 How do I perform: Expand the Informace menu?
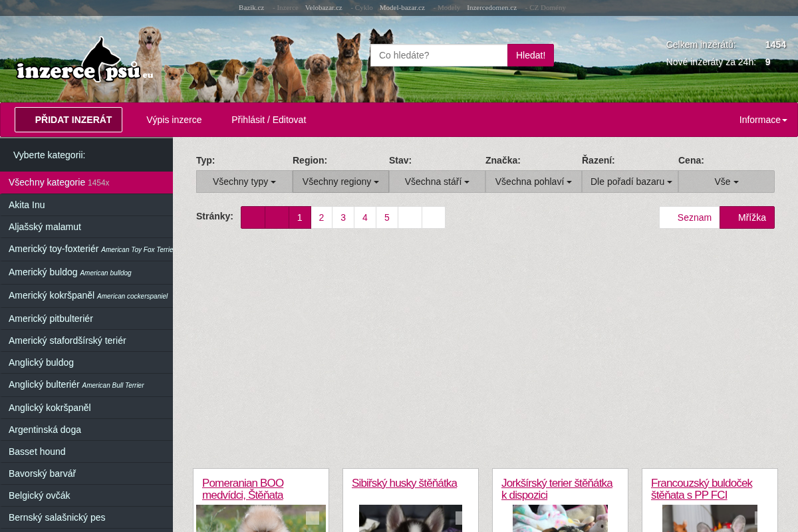[x=763, y=120]
